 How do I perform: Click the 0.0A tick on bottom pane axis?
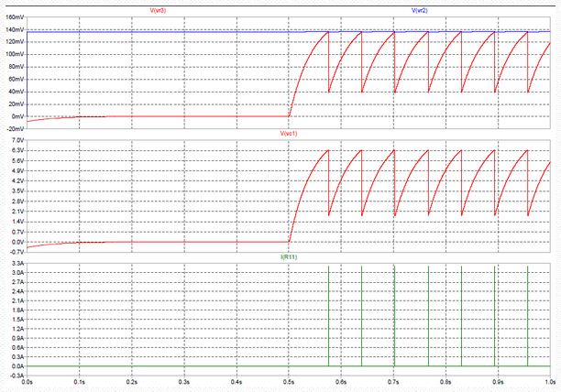(x=16, y=365)
